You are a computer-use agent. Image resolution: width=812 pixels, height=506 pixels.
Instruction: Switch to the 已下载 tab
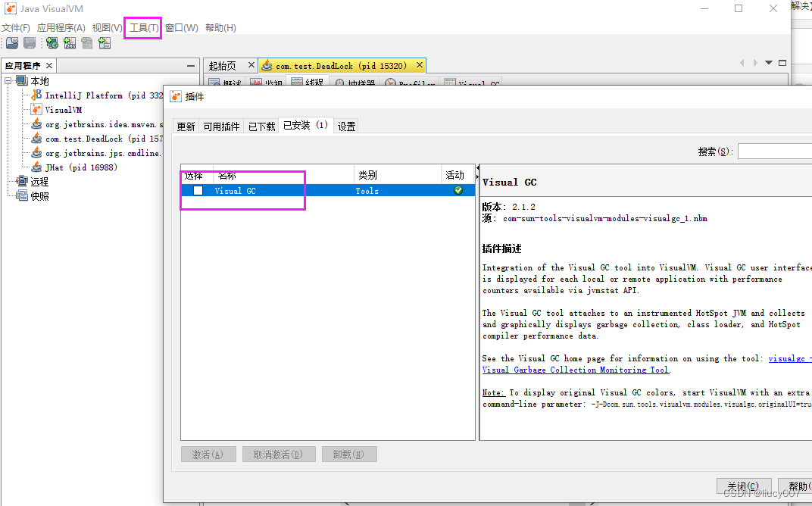click(x=261, y=126)
